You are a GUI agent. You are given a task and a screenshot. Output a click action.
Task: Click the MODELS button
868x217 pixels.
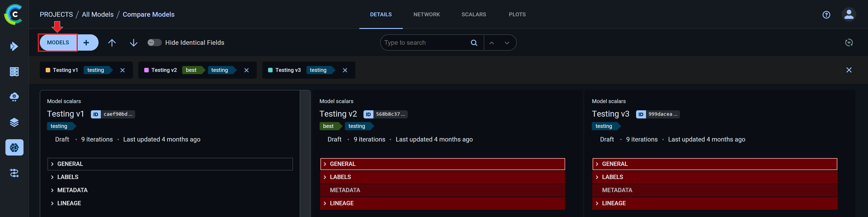(58, 42)
